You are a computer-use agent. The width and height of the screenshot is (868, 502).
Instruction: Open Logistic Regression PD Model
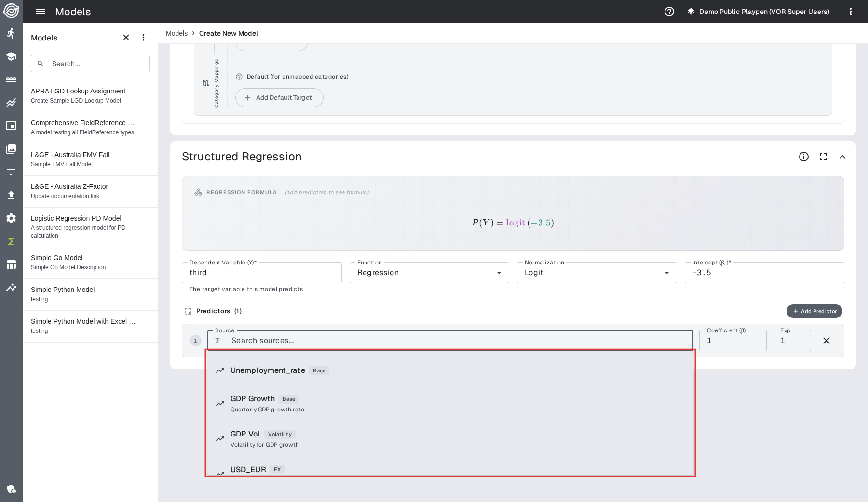point(76,218)
